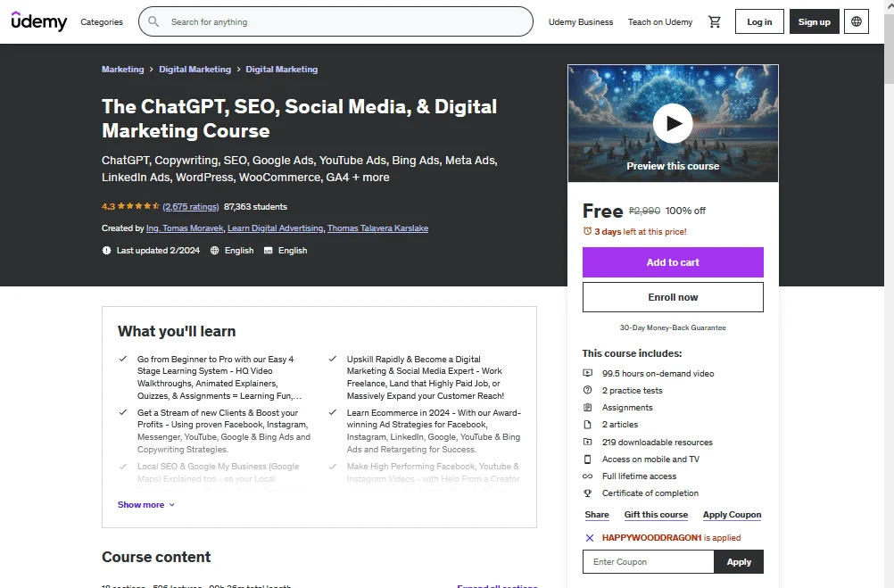Go to Marketing breadcrumb
This screenshot has height=588, width=894.
[122, 69]
